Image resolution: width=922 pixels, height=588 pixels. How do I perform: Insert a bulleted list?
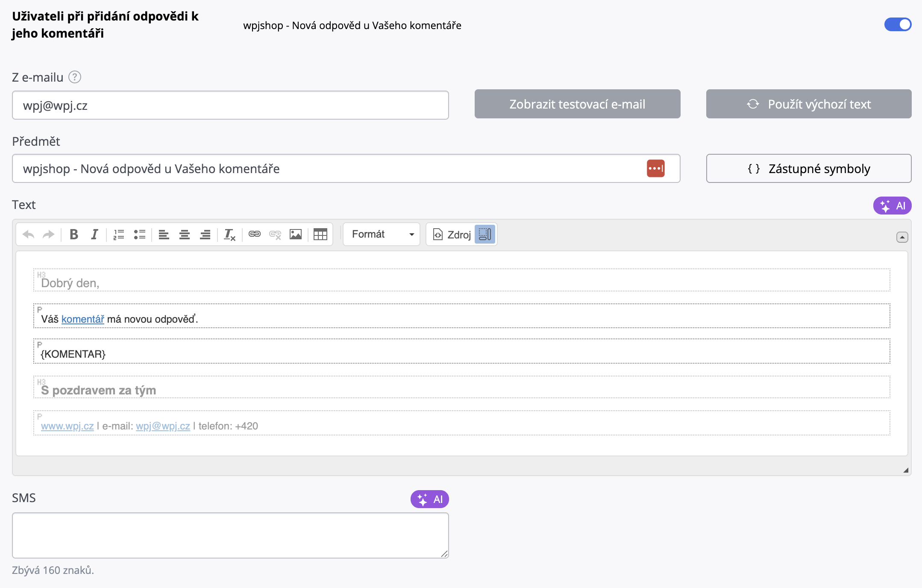(140, 234)
